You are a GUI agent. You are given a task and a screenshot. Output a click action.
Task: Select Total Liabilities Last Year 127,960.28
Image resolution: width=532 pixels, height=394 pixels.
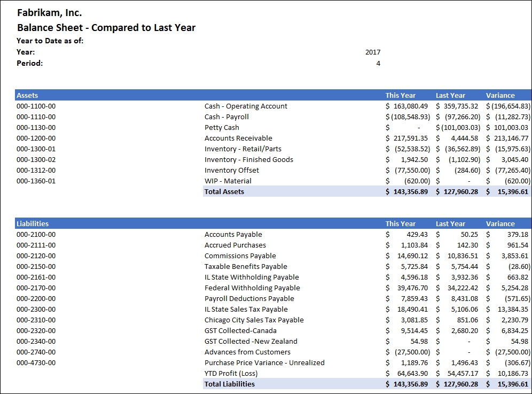[x=461, y=384]
